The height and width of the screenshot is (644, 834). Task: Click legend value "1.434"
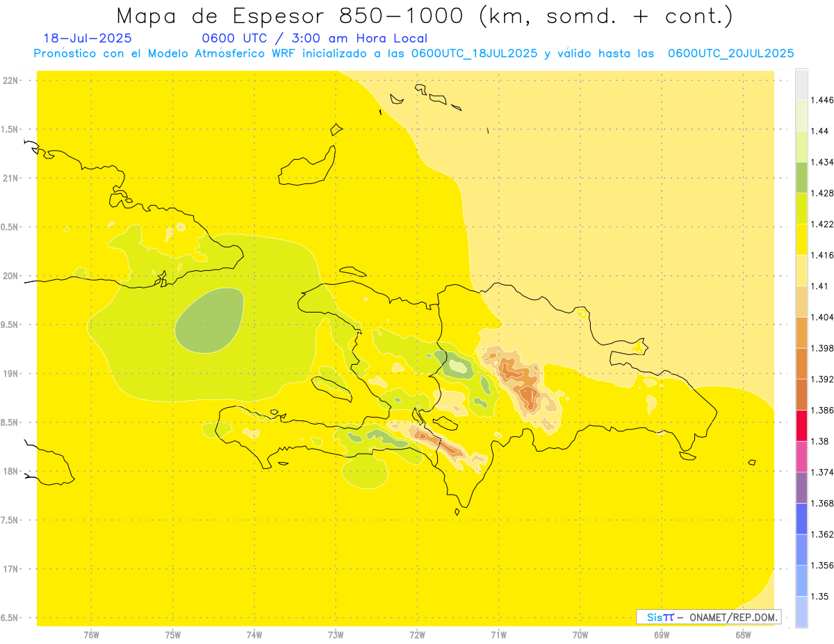824,163
